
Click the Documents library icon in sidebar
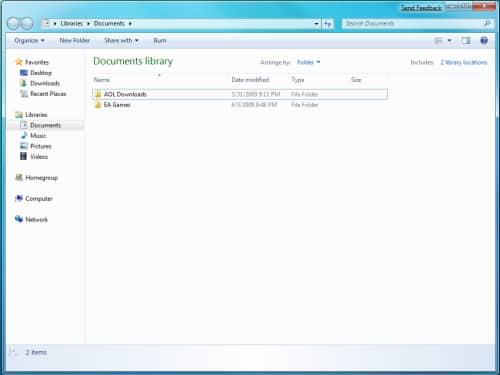pos(24,125)
